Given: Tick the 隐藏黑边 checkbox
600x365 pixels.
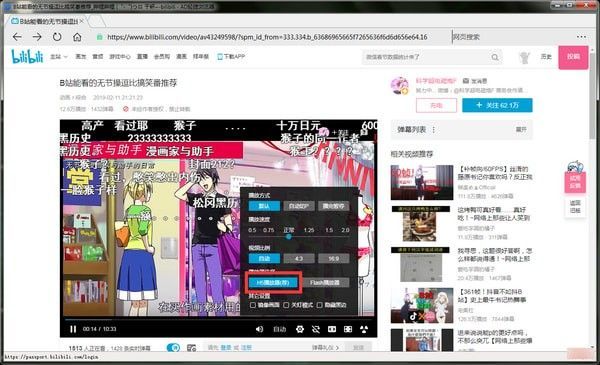Looking at the screenshot, I should point(320,305).
